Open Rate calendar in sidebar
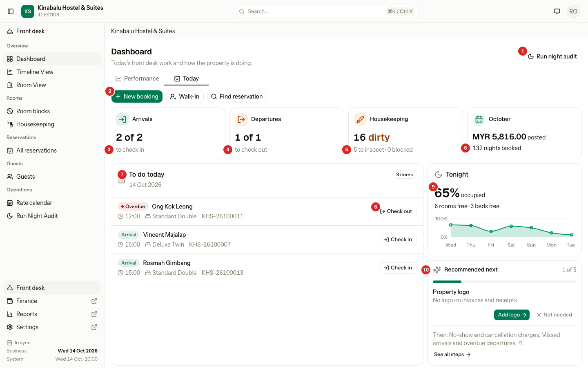Viewport: 588px width, 368px height. [52, 203]
